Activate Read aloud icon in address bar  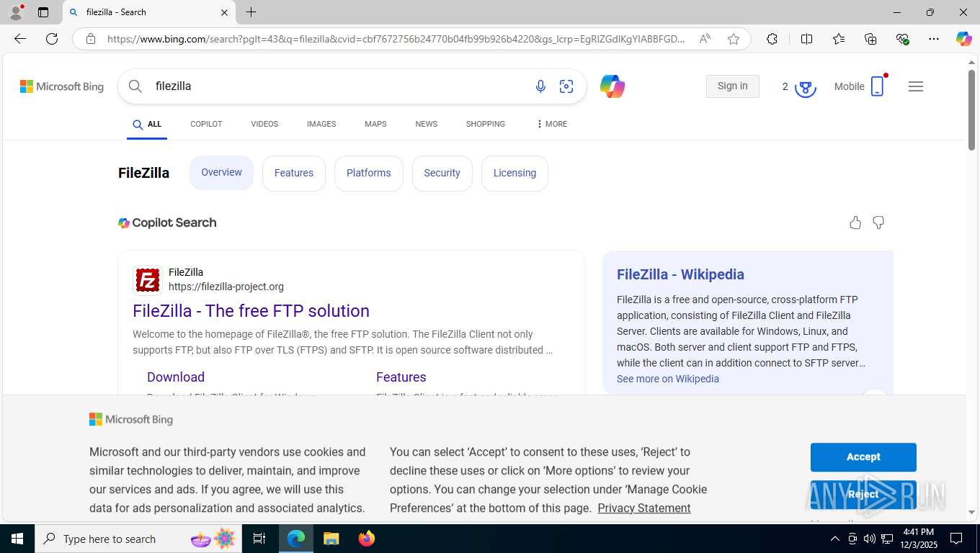coord(705,39)
